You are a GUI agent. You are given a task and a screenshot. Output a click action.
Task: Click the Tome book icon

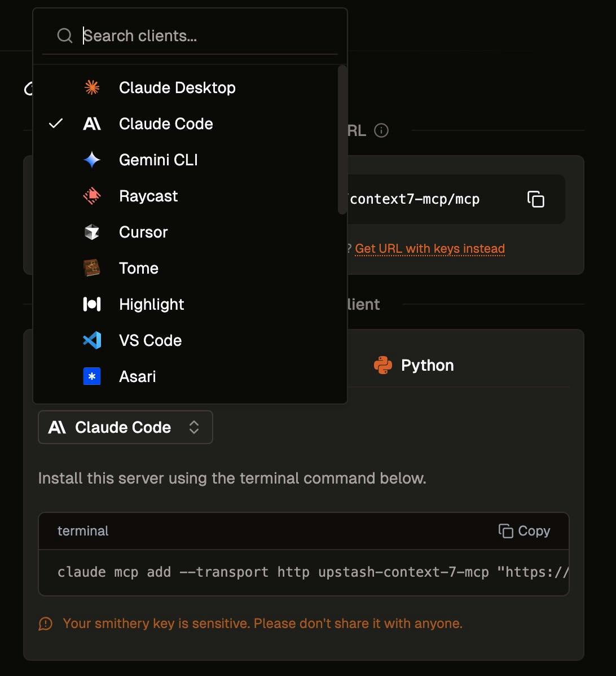click(x=92, y=268)
